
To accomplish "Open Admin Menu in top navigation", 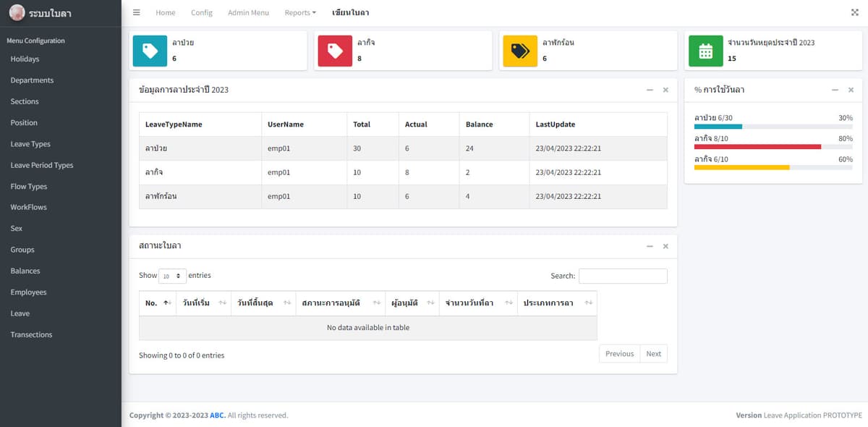I will (x=248, y=13).
